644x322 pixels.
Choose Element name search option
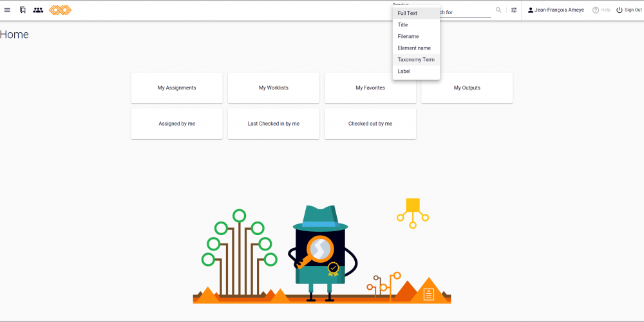click(416, 48)
